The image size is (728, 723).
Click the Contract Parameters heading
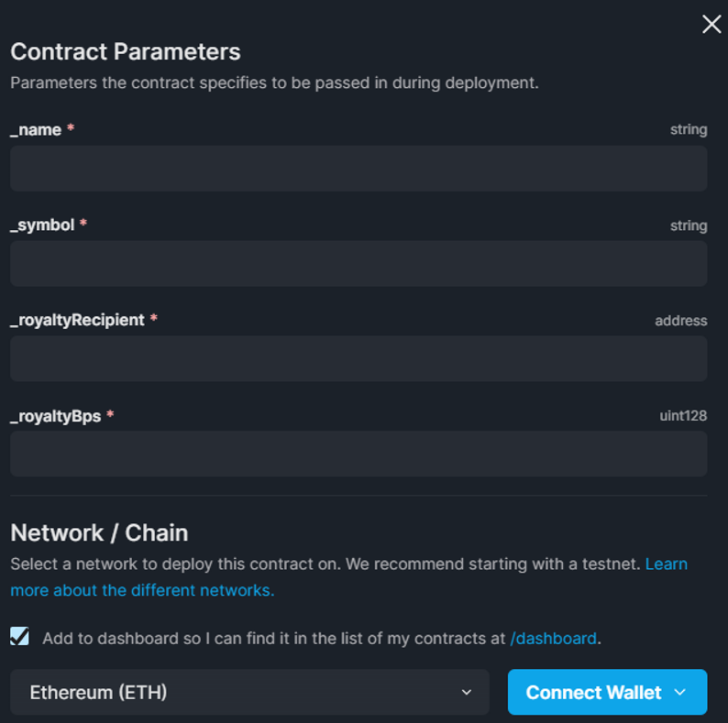point(125,52)
